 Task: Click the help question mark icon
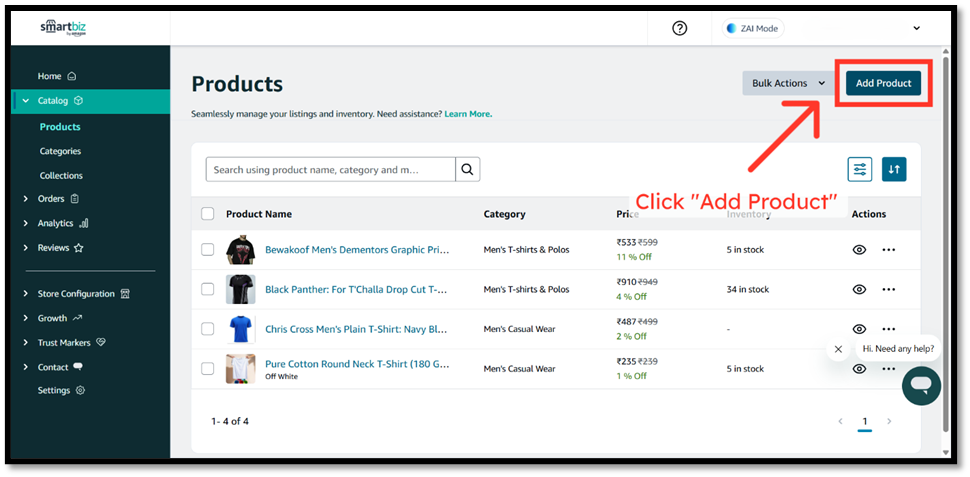[x=680, y=28]
